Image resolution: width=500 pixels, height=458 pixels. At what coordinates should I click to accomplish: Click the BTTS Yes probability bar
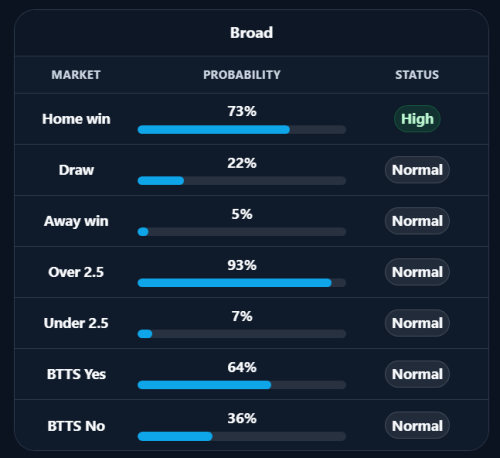point(242,385)
